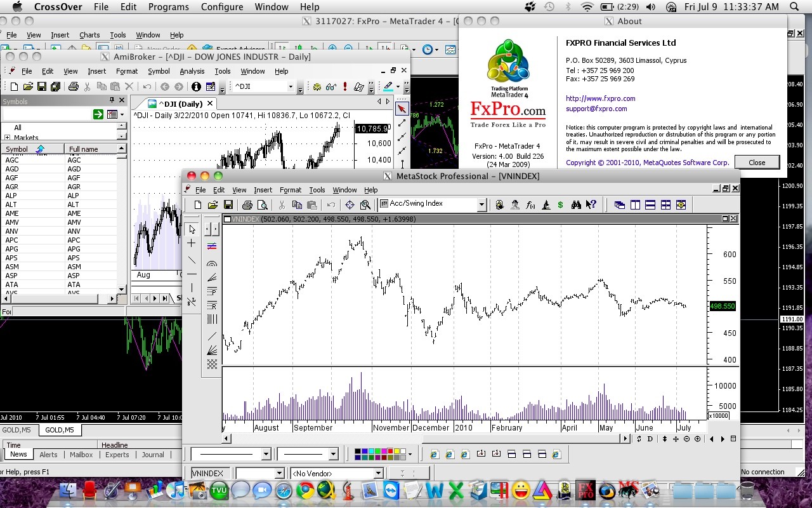Click Print icon in MetaStock toolbar

tap(247, 204)
